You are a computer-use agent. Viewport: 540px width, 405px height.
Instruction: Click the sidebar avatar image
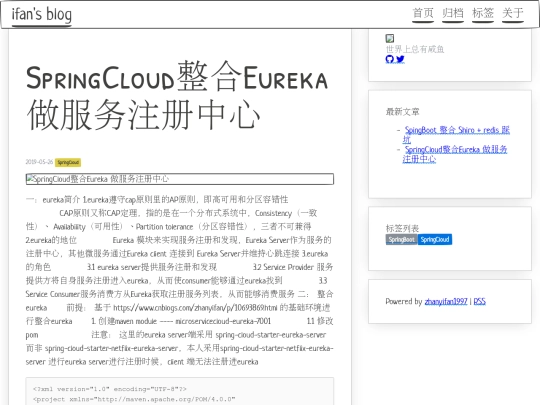tap(390, 38)
